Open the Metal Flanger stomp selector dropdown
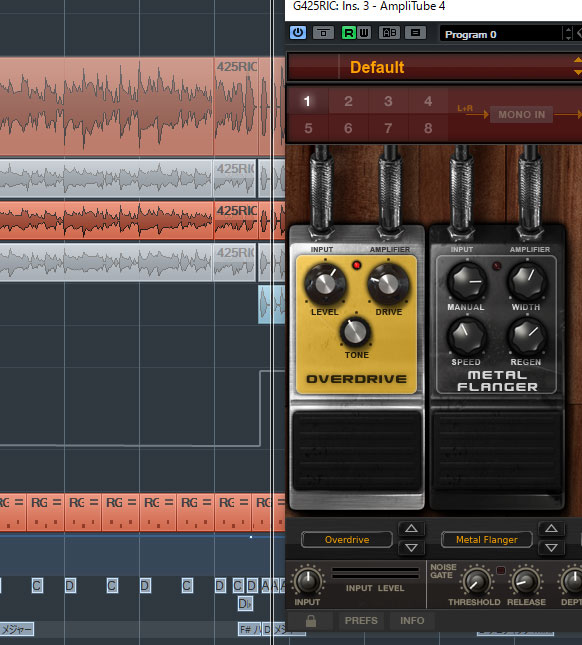Image resolution: width=582 pixels, height=645 pixels. pyautogui.click(x=487, y=539)
